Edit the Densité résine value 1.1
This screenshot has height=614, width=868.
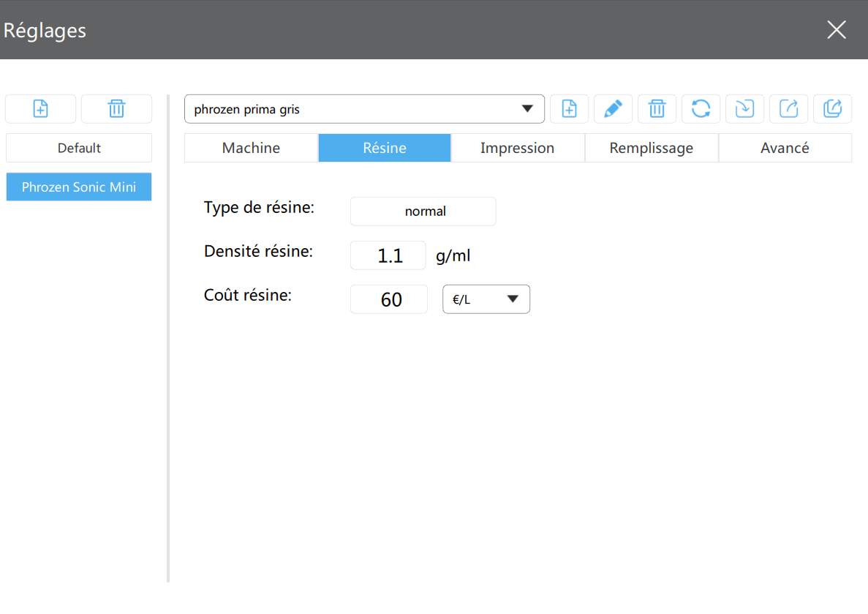tap(388, 255)
